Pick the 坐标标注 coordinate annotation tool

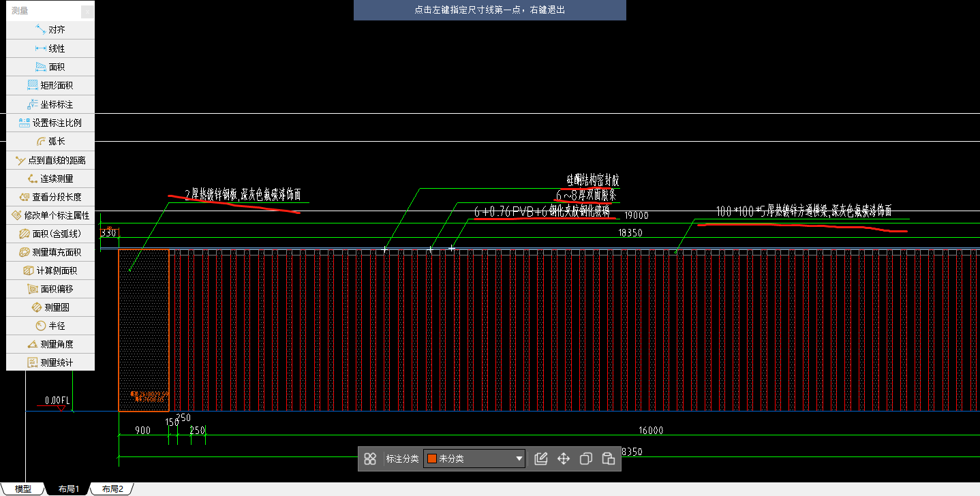click(x=50, y=104)
